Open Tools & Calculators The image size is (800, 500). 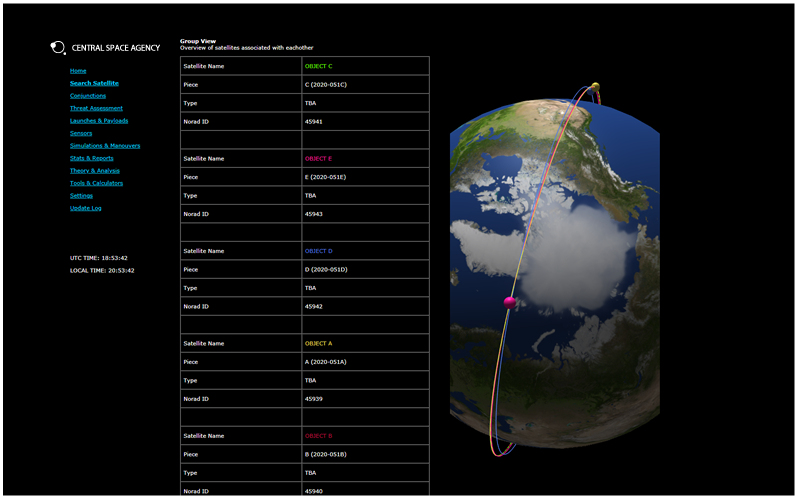click(x=96, y=183)
